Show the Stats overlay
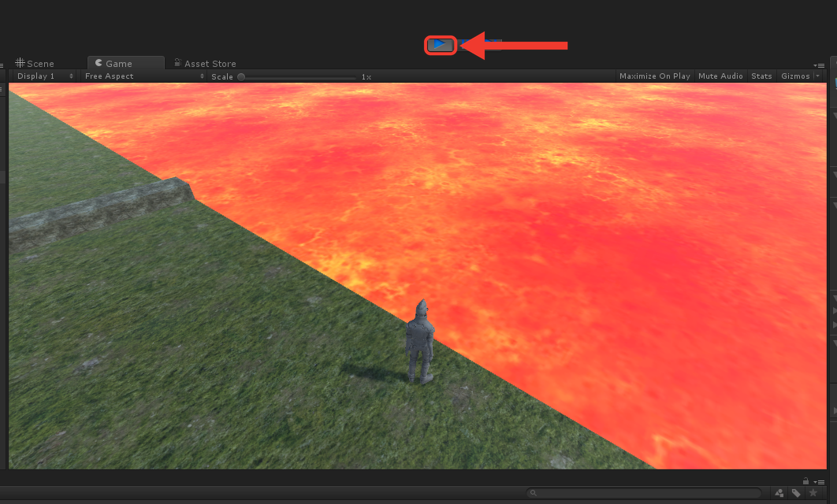The width and height of the screenshot is (837, 504). (x=761, y=76)
